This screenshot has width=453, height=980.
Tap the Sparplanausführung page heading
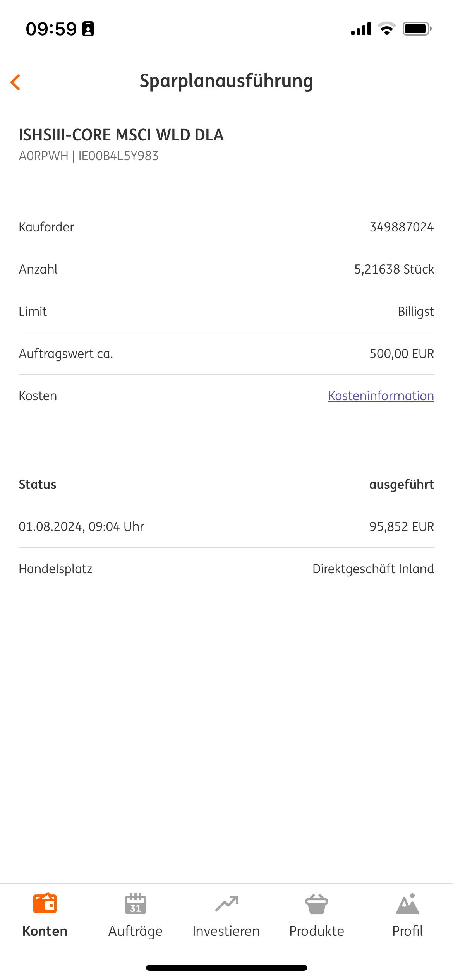[226, 81]
